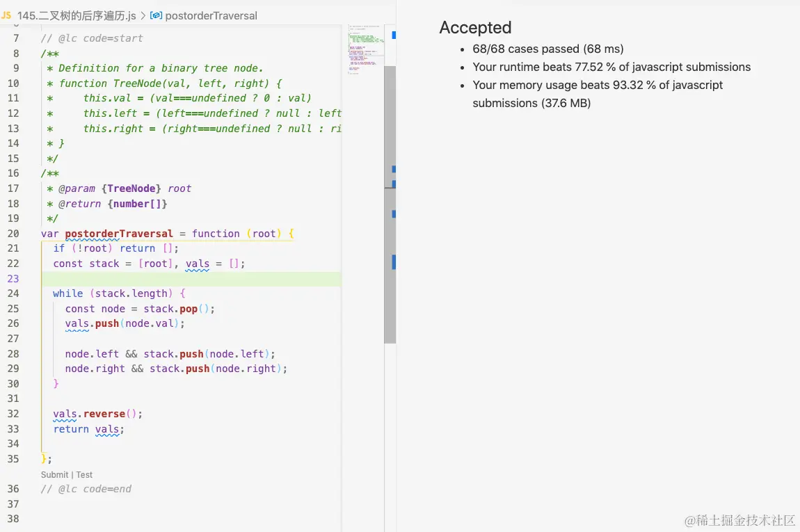The width and height of the screenshot is (800, 532).
Task: Open the 145.二叉树的后序遍历.js breadcrumb
Action: (x=77, y=16)
